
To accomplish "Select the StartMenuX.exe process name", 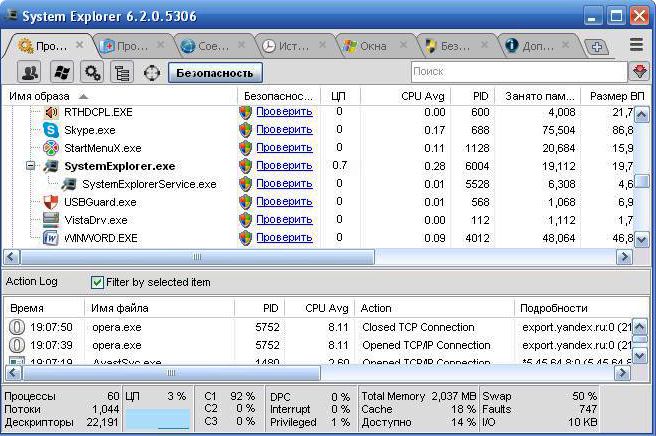I will tap(102, 148).
